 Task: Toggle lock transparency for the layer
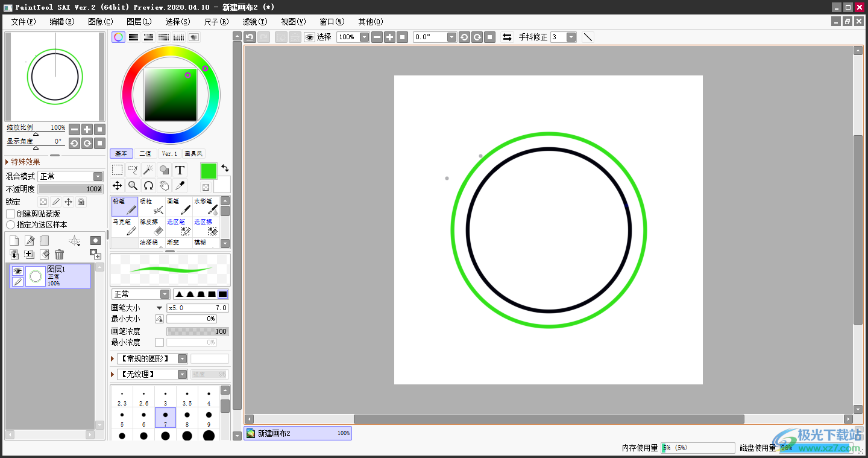(43, 202)
